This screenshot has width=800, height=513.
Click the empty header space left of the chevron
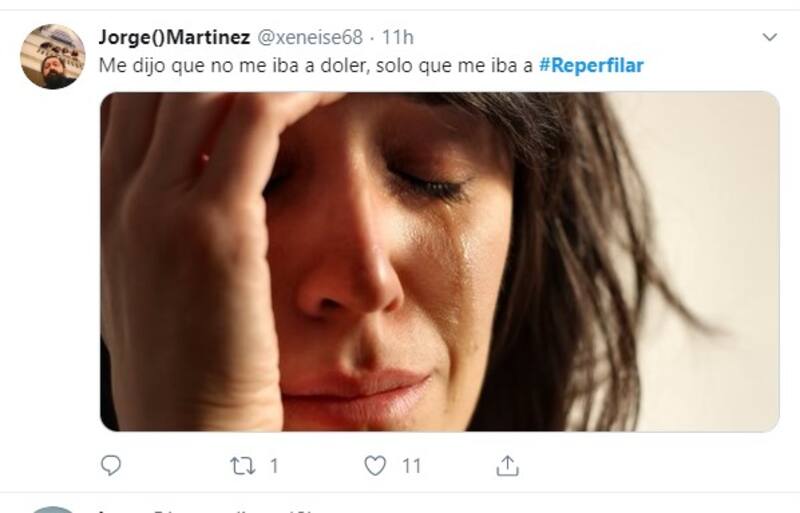[x=600, y=38]
